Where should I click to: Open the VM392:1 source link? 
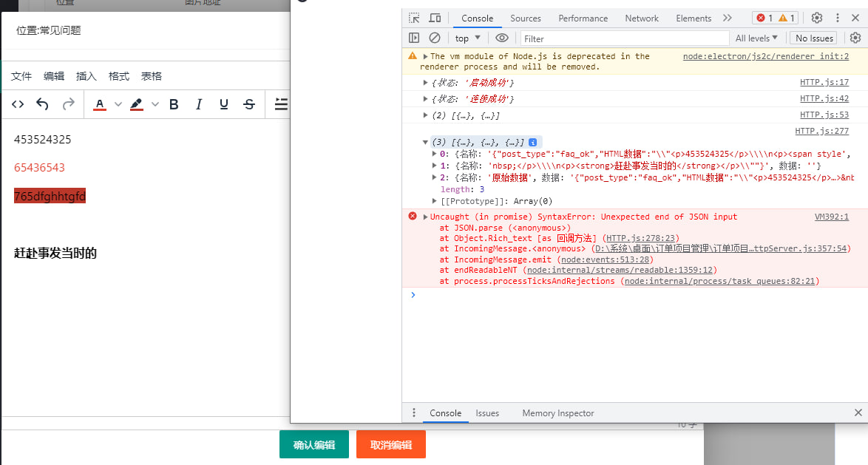click(x=832, y=217)
